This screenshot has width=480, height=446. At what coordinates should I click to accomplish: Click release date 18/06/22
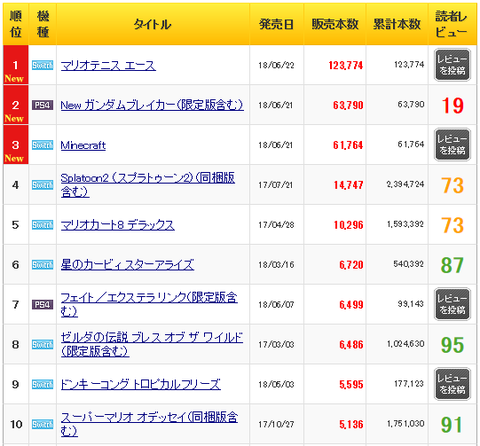276,65
